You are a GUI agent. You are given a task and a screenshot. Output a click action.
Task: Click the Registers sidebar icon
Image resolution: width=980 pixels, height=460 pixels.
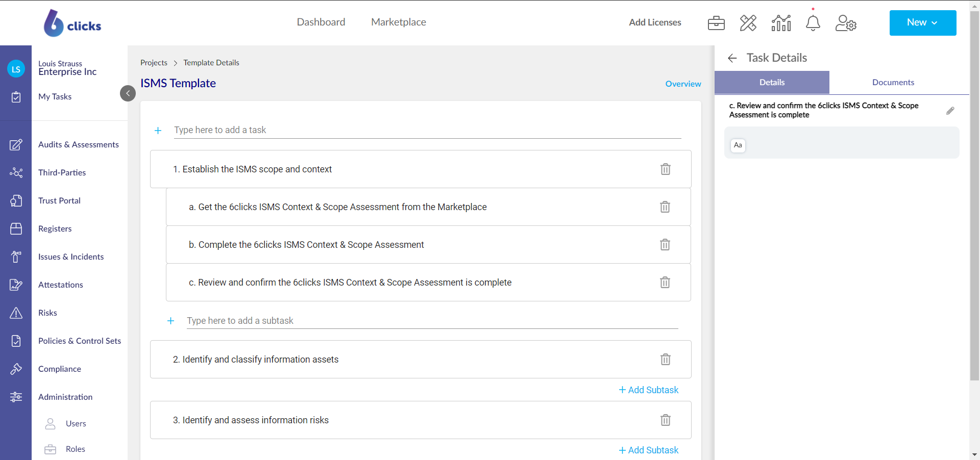16,229
